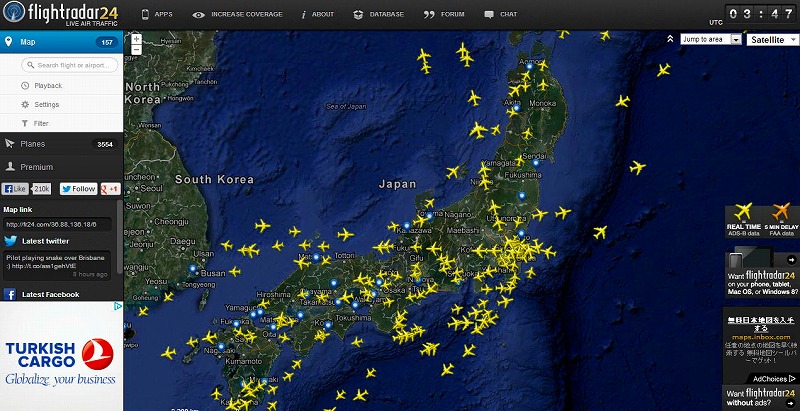
Task: Open the Filter option
Action: 40,123
